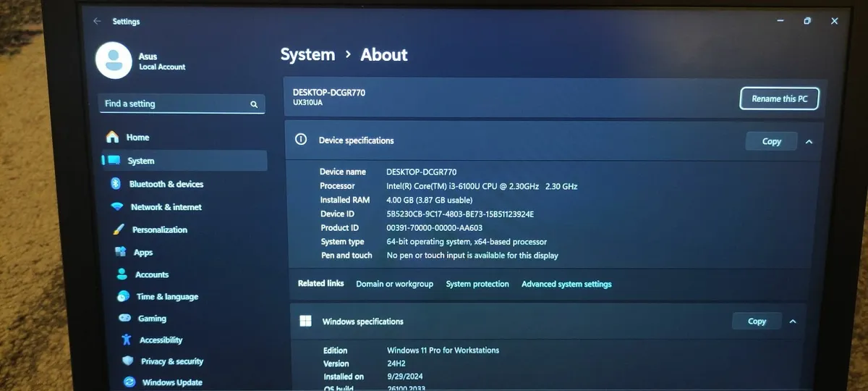
Task: Copy the Windows specifications
Action: click(x=757, y=321)
